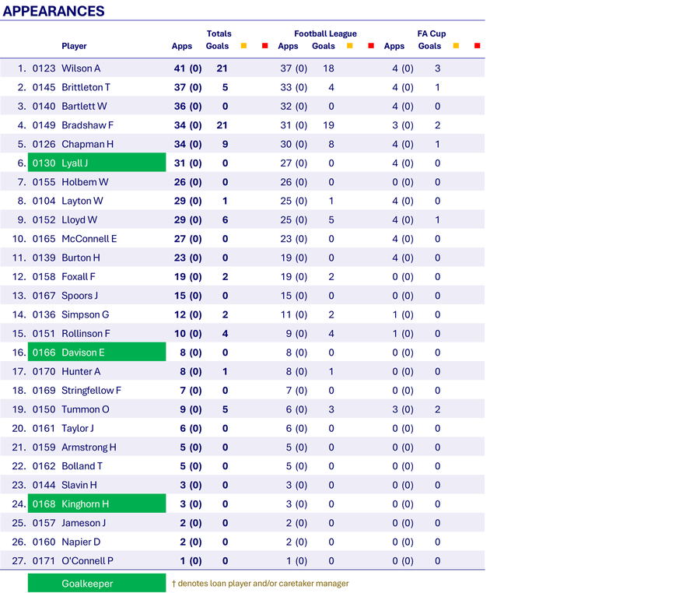Image resolution: width=700 pixels, height=593 pixels.
Task: Select player Layton W
Action: pyautogui.click(x=82, y=201)
